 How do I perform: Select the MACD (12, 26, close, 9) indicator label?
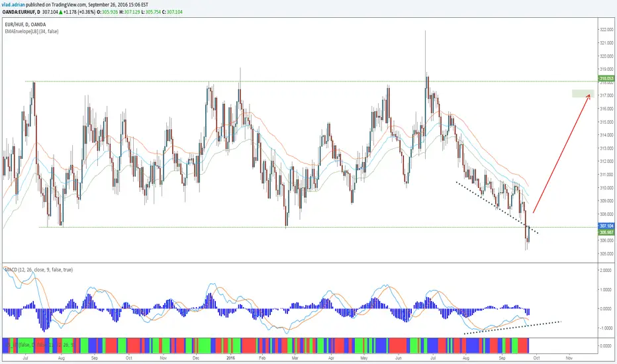[x=38, y=269]
